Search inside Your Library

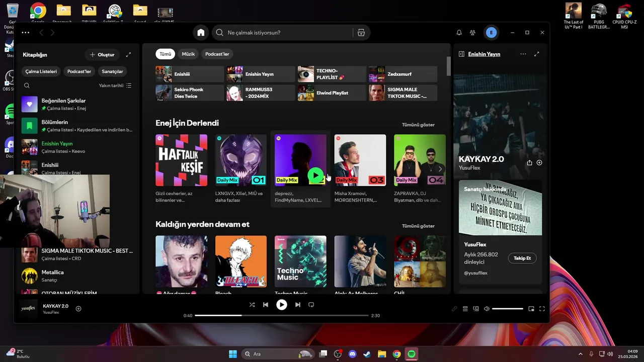pyautogui.click(x=27, y=85)
